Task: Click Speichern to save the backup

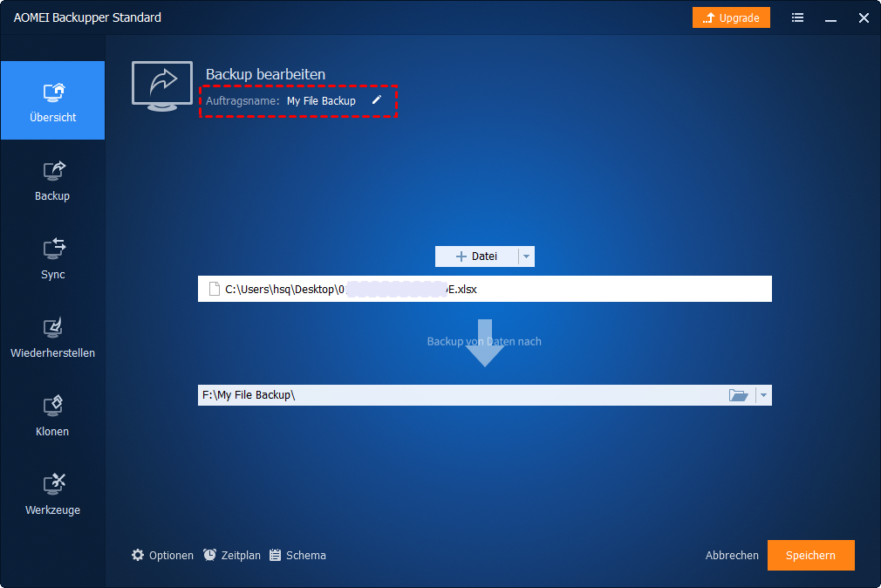Action: (810, 556)
